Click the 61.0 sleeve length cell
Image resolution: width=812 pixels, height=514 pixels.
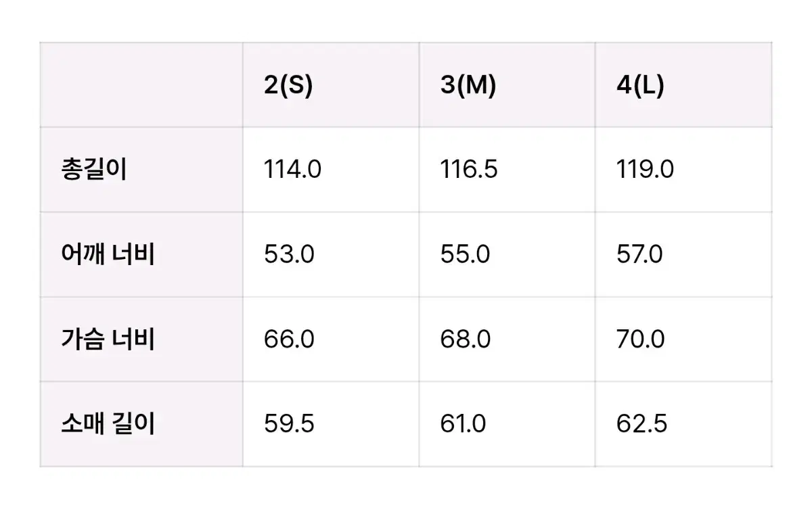coord(463,424)
